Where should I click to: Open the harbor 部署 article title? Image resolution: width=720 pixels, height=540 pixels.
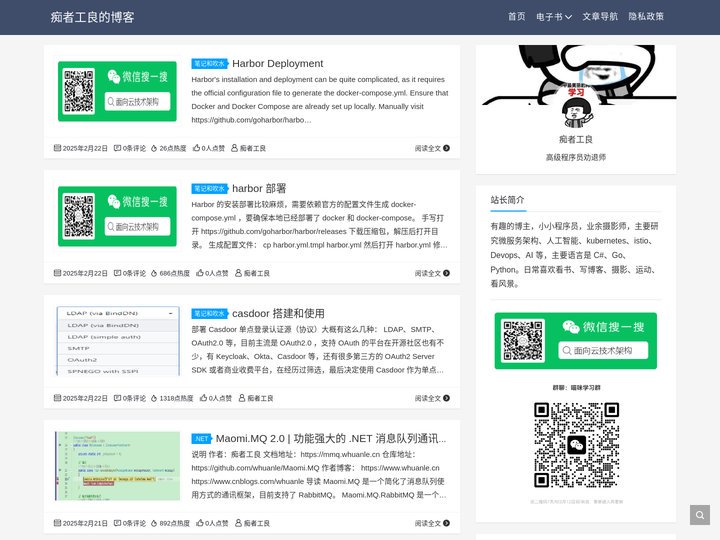(259, 188)
